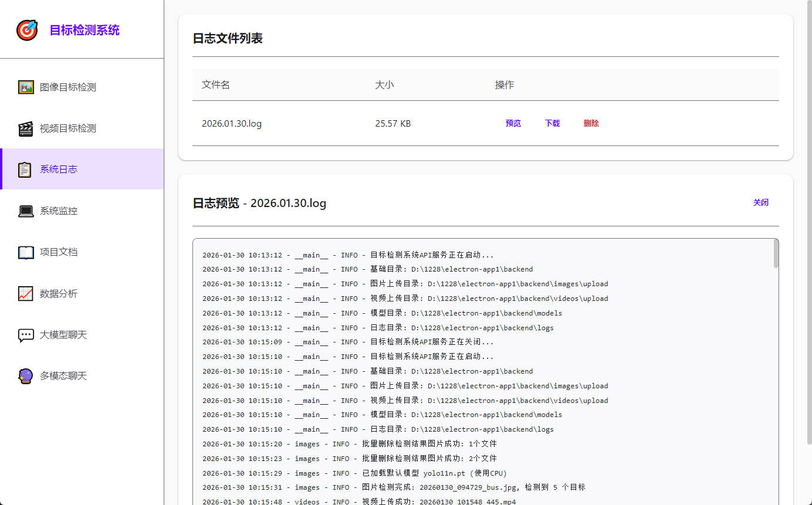812x505 pixels.
Task: Click the 大小 column header
Action: 384,85
